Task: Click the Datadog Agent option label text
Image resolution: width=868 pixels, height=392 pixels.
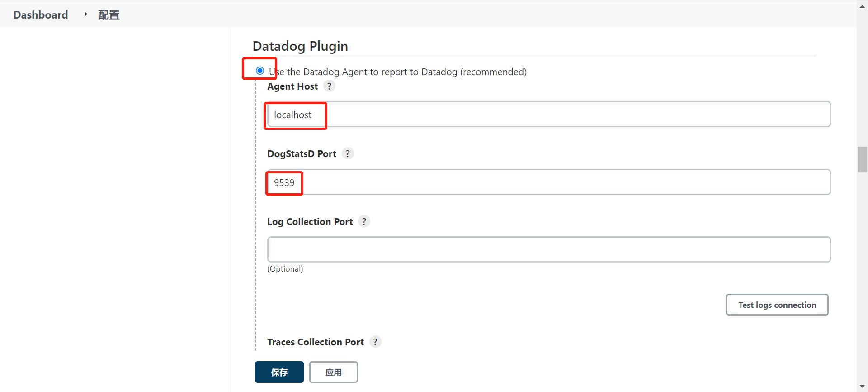Action: pyautogui.click(x=398, y=72)
